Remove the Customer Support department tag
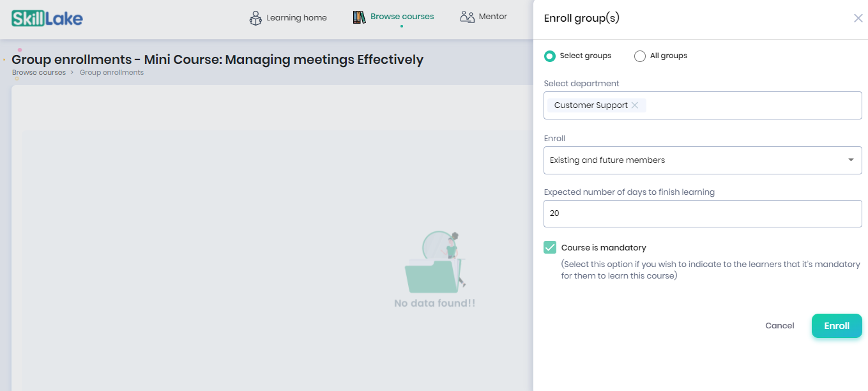Image resolution: width=868 pixels, height=391 pixels. pos(635,105)
